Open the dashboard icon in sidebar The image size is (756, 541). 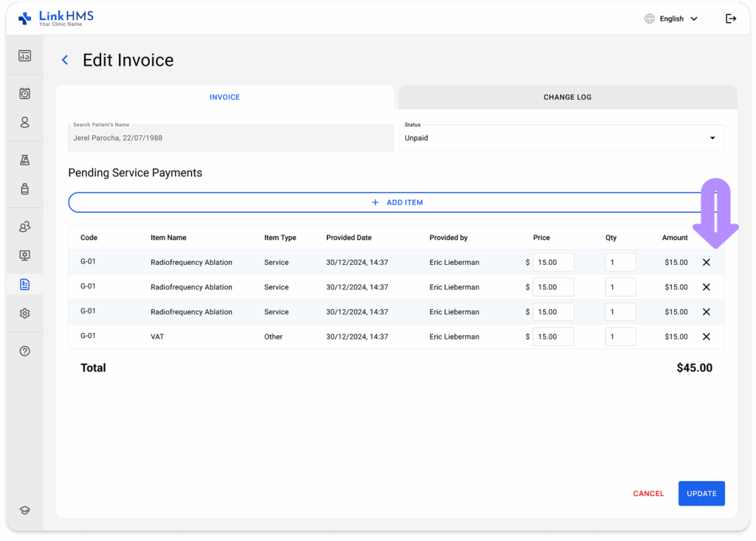click(x=24, y=56)
